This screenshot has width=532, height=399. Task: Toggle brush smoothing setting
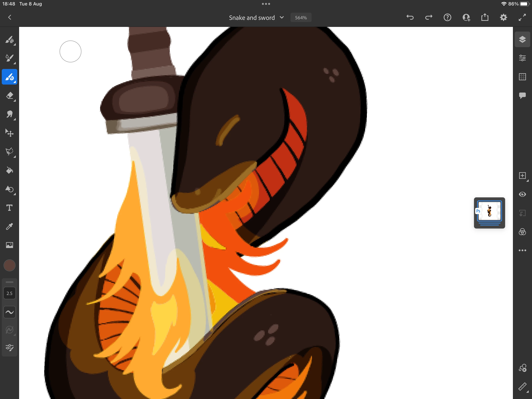coord(9,312)
